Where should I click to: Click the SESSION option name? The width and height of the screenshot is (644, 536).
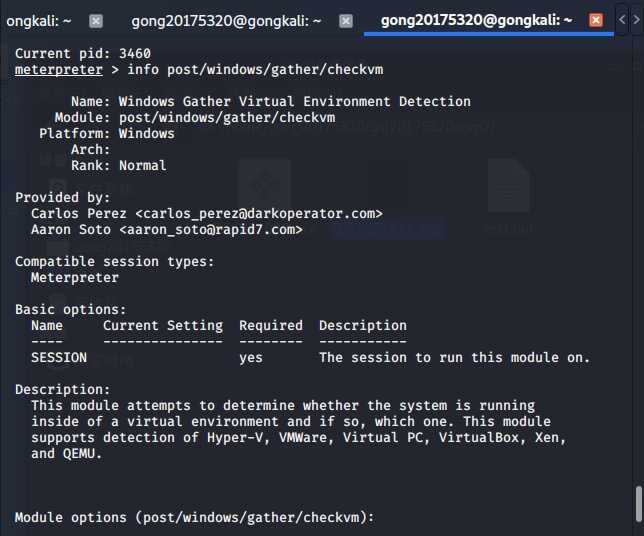tap(59, 357)
